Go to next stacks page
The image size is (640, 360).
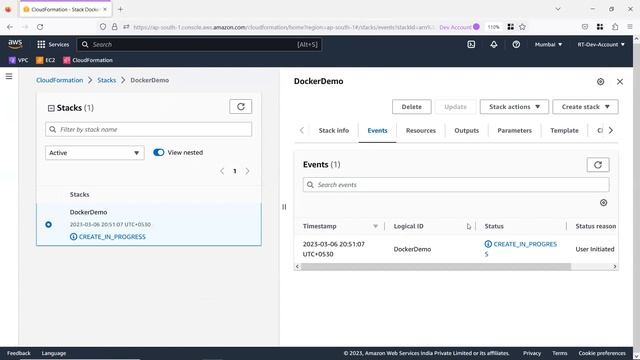247,171
